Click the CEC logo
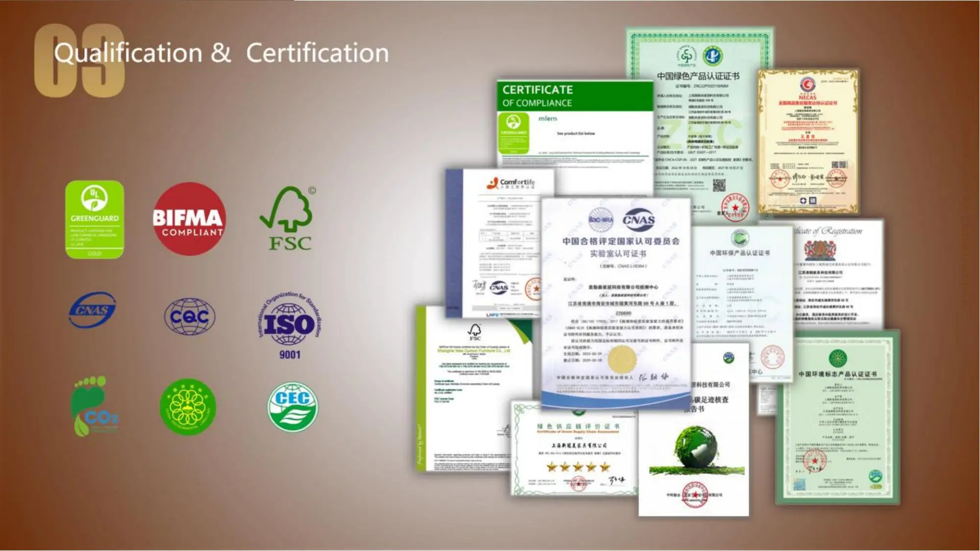980x551 pixels. 293,407
